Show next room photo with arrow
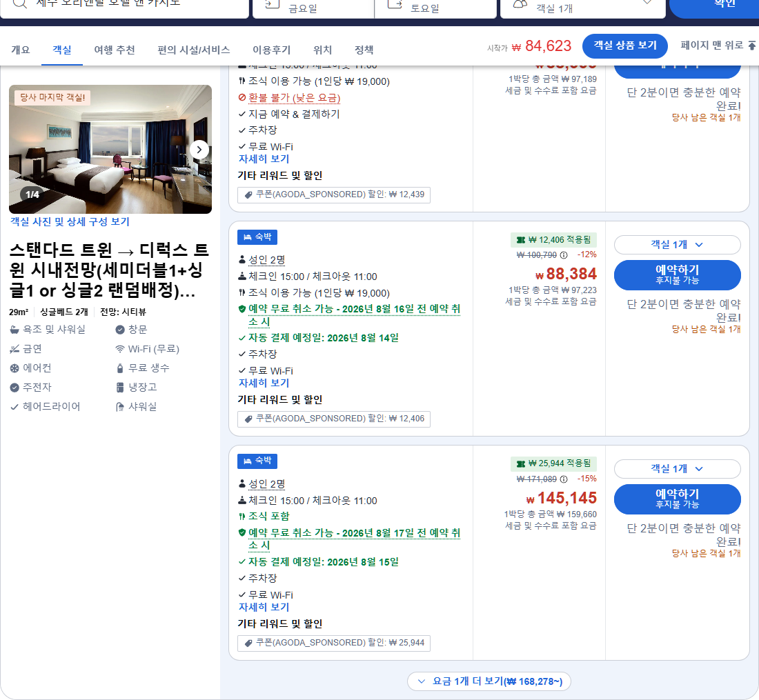Viewport: 759px width, 700px height. point(199,150)
